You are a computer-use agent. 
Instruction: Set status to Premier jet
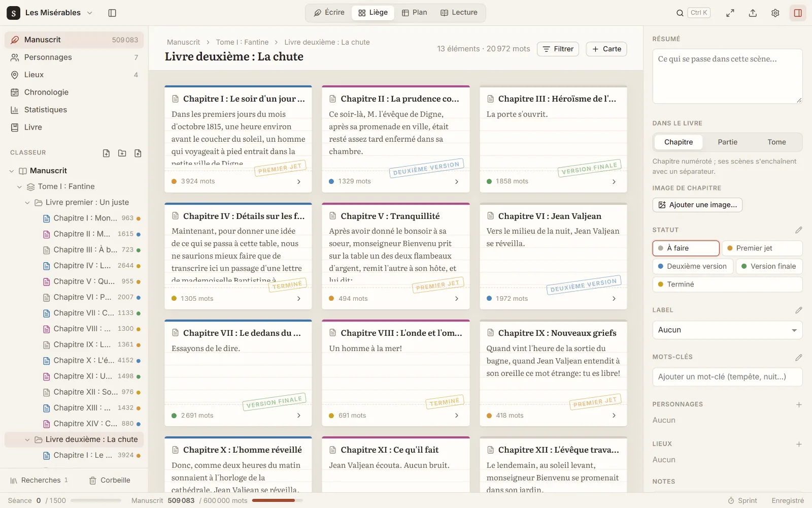[x=762, y=248]
